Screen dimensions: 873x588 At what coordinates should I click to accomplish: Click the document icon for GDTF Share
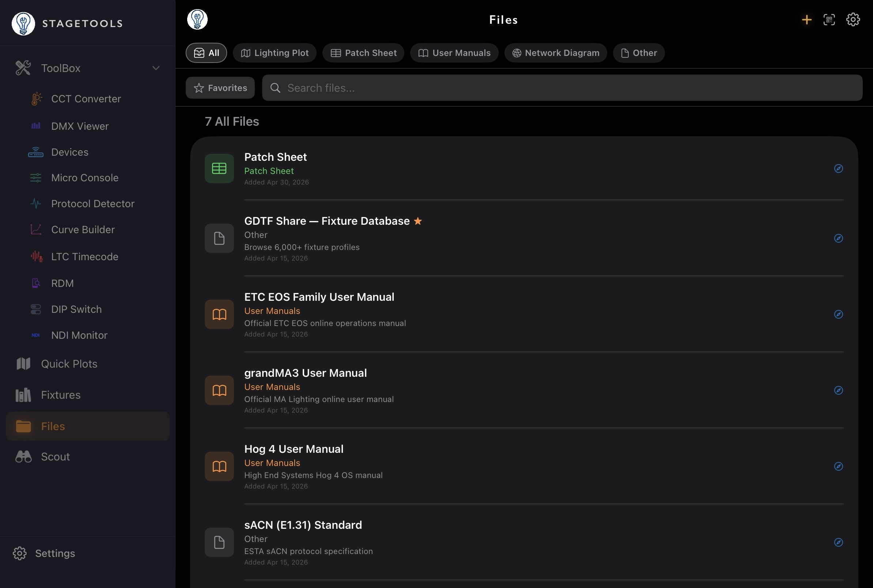(219, 238)
